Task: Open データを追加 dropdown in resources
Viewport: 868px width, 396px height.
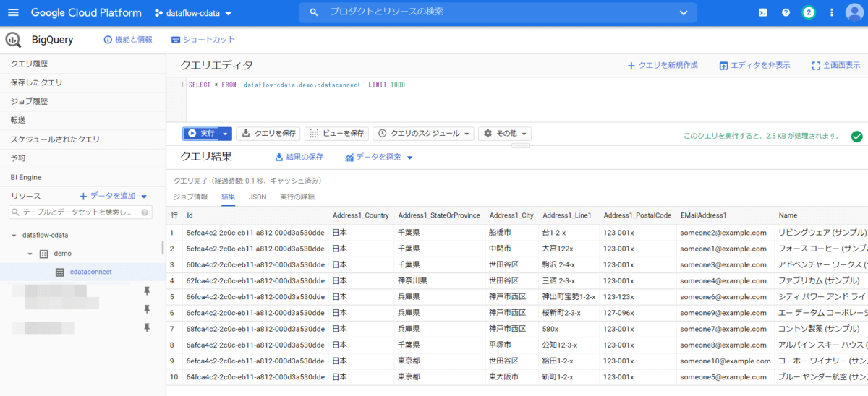Action: pyautogui.click(x=114, y=196)
